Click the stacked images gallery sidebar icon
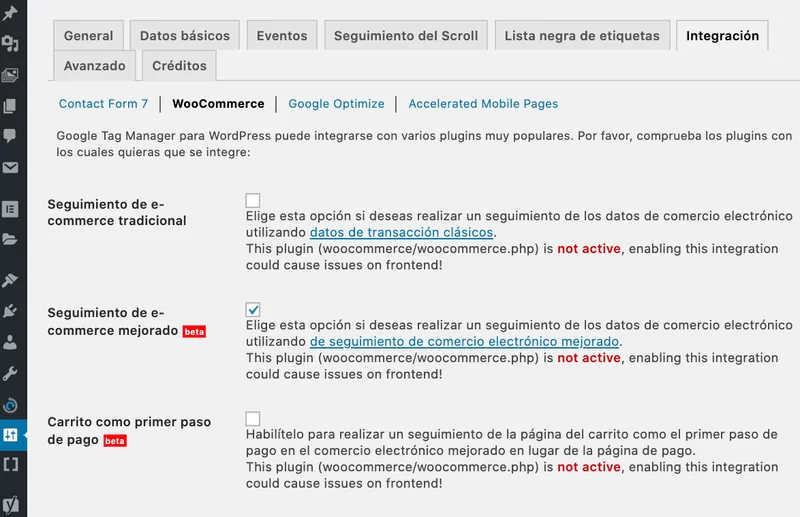The height and width of the screenshot is (517, 800). click(x=10, y=75)
